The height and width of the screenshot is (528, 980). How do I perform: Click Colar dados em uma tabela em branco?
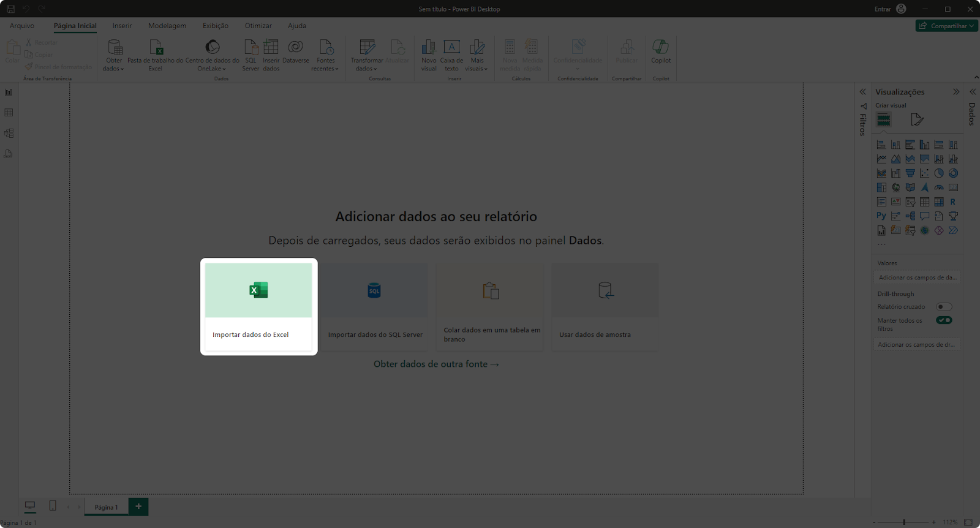[489, 307]
